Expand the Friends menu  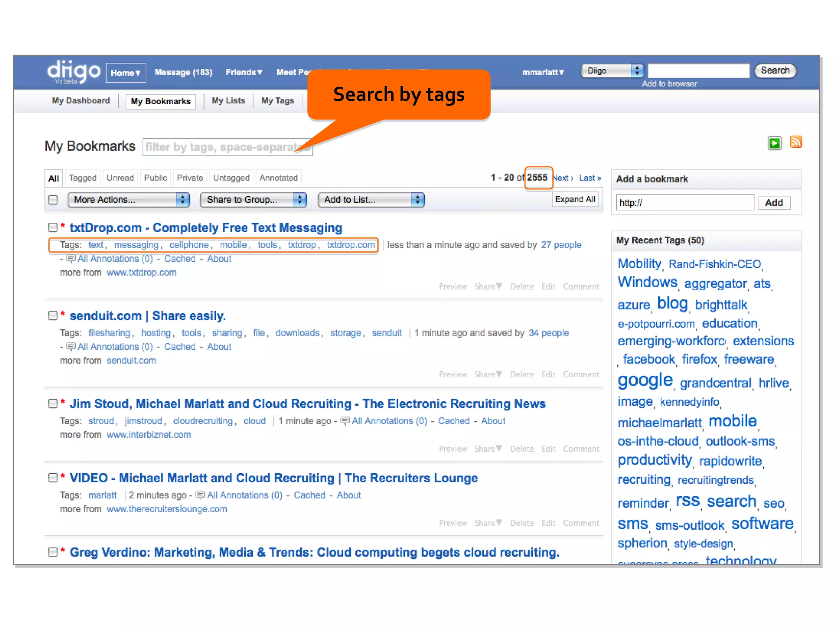click(244, 72)
